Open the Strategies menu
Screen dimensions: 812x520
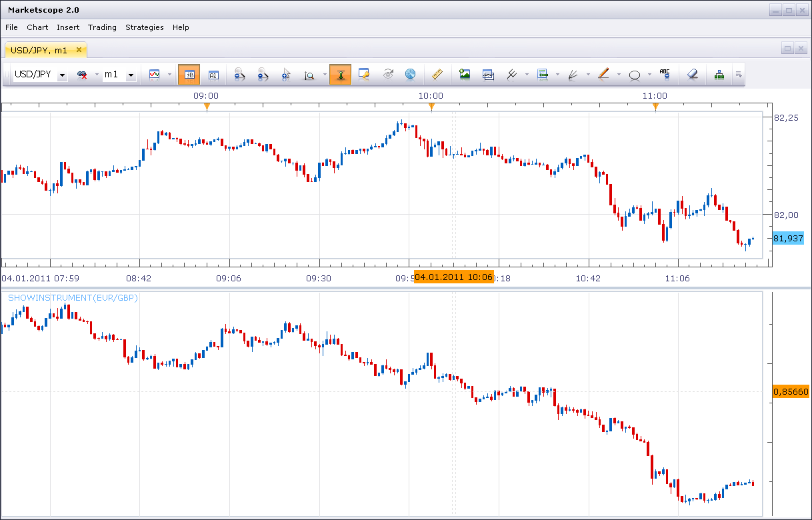pyautogui.click(x=145, y=27)
